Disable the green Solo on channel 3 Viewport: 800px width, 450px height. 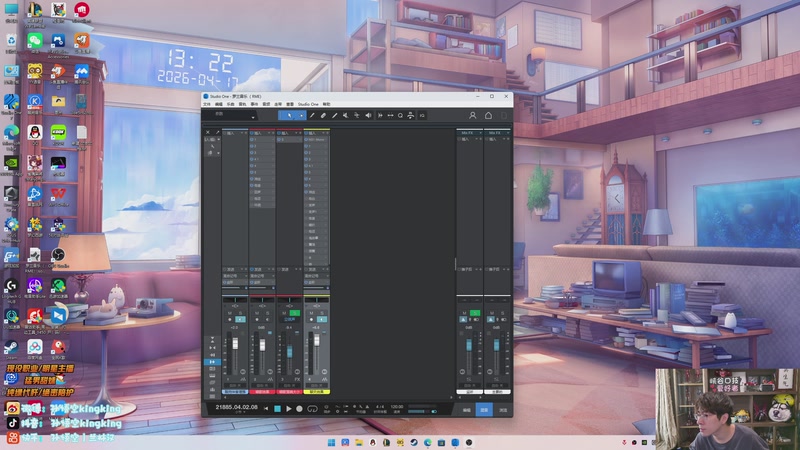(295, 313)
